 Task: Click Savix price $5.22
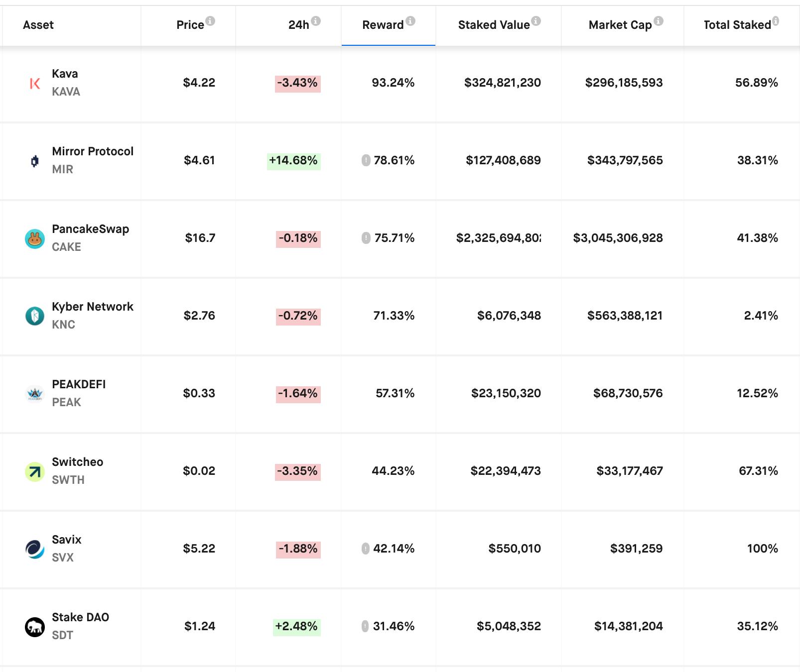coord(199,549)
